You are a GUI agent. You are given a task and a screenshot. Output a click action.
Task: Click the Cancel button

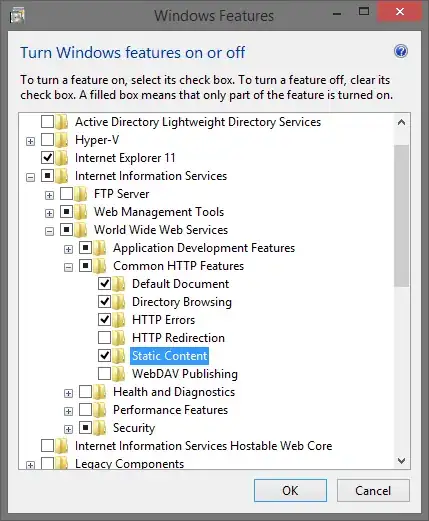(x=373, y=491)
